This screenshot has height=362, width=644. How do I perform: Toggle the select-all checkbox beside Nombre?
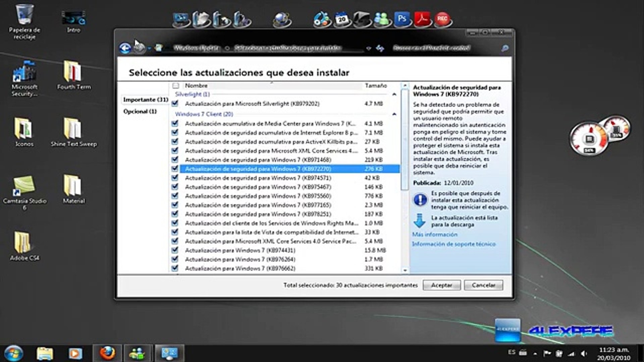176,86
